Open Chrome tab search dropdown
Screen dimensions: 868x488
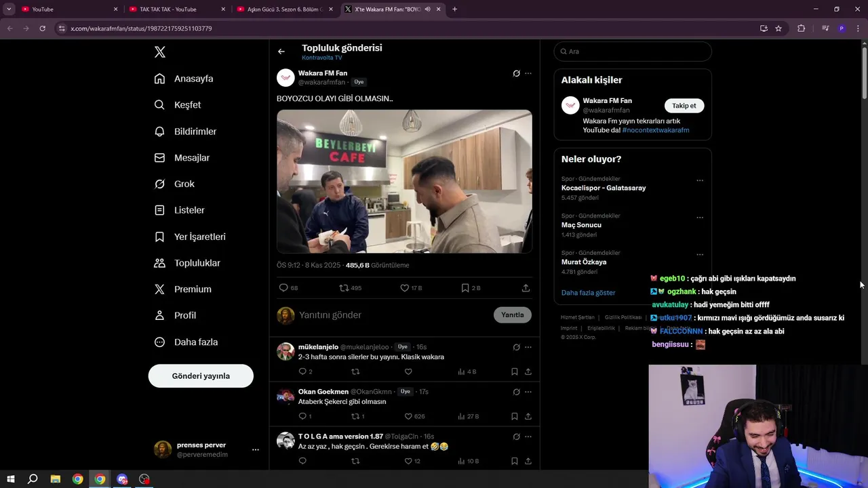tap(9, 9)
